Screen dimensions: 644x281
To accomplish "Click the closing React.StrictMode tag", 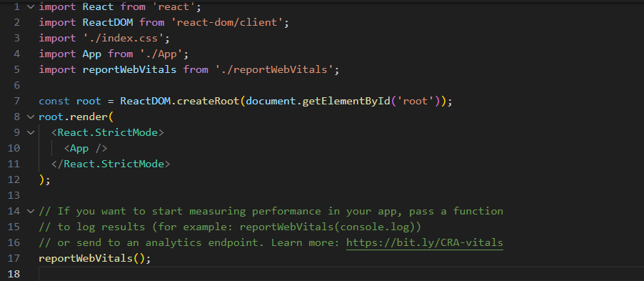I will [x=111, y=164].
